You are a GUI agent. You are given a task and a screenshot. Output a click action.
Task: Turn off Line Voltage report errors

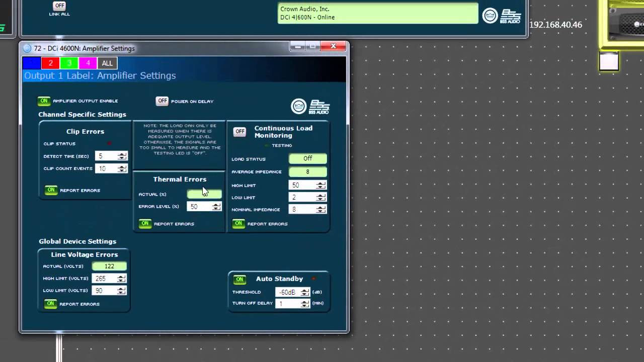click(x=50, y=304)
